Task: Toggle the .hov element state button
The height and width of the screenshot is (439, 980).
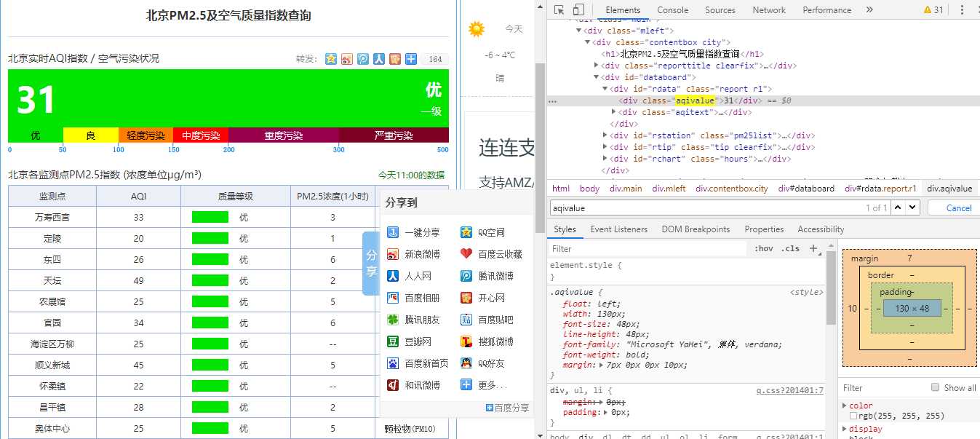Action: (764, 248)
